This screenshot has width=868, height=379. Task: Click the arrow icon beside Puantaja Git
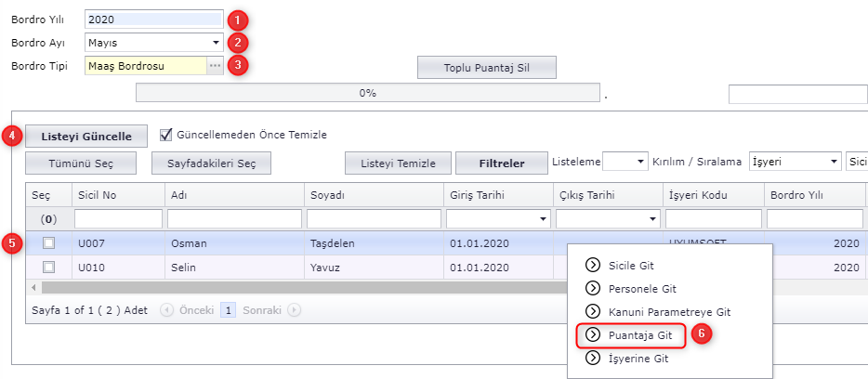coord(593,334)
